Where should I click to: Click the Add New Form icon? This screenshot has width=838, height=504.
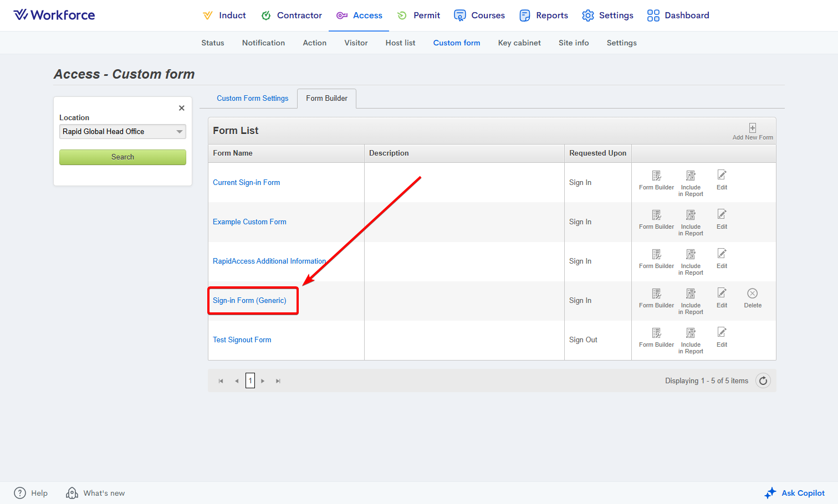[752, 128]
